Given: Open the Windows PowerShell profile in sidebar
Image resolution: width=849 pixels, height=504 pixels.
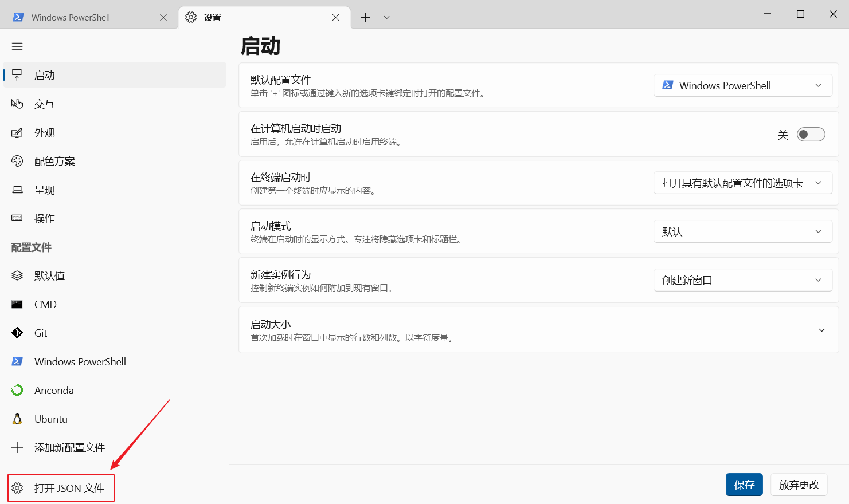Looking at the screenshot, I should click(x=115, y=361).
